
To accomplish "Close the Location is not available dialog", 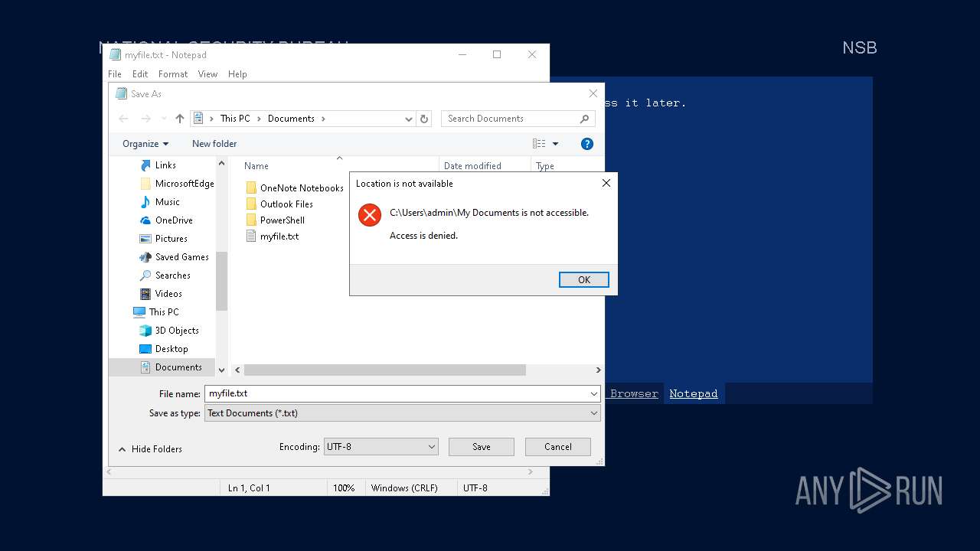I will 606,183.
